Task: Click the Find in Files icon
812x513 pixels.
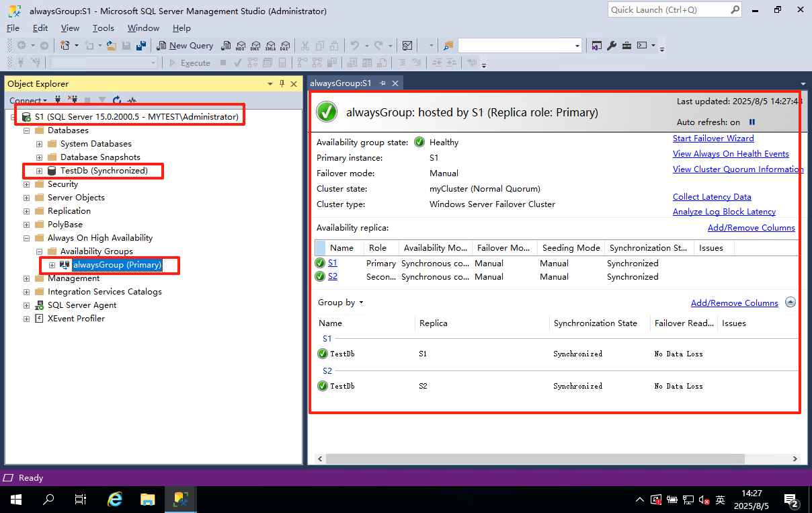Action: [448, 46]
